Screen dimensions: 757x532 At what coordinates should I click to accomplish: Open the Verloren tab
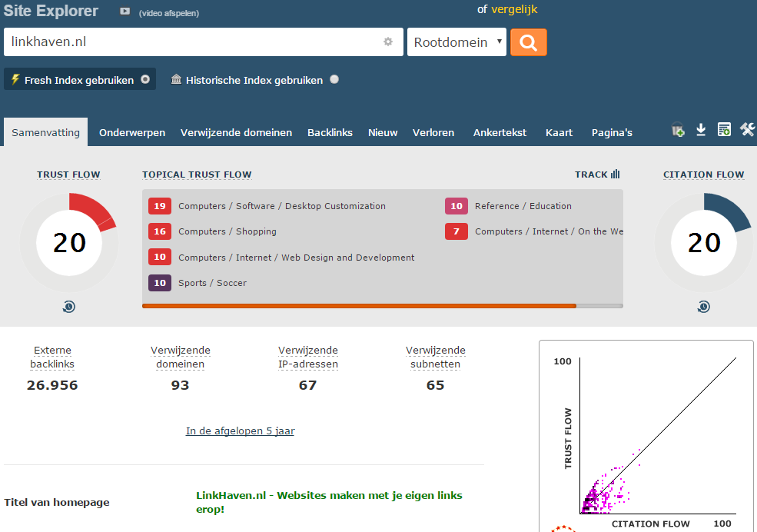pos(433,133)
